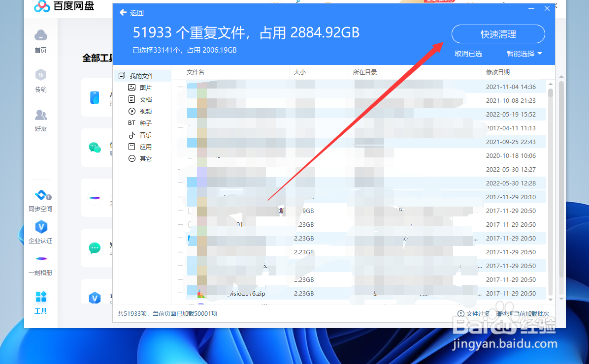Viewport: 589px width, 364px height.
Task: Close the duplicate file cleanup dialog
Action: [x=547, y=8]
